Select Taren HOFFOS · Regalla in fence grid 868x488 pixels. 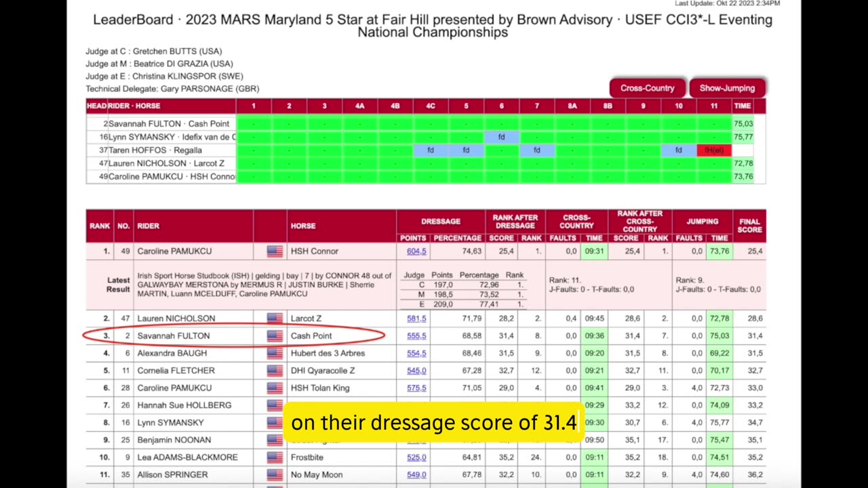[155, 150]
